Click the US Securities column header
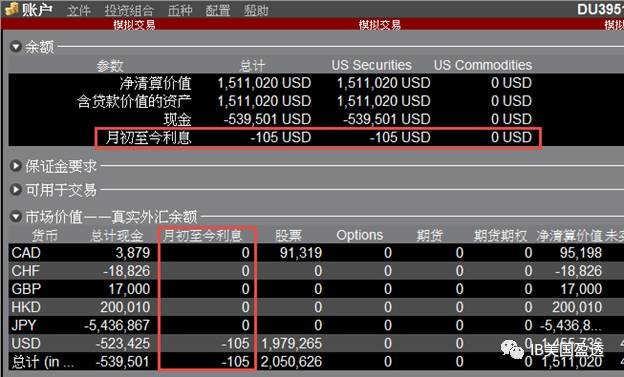The height and width of the screenshot is (377, 624). tap(371, 65)
